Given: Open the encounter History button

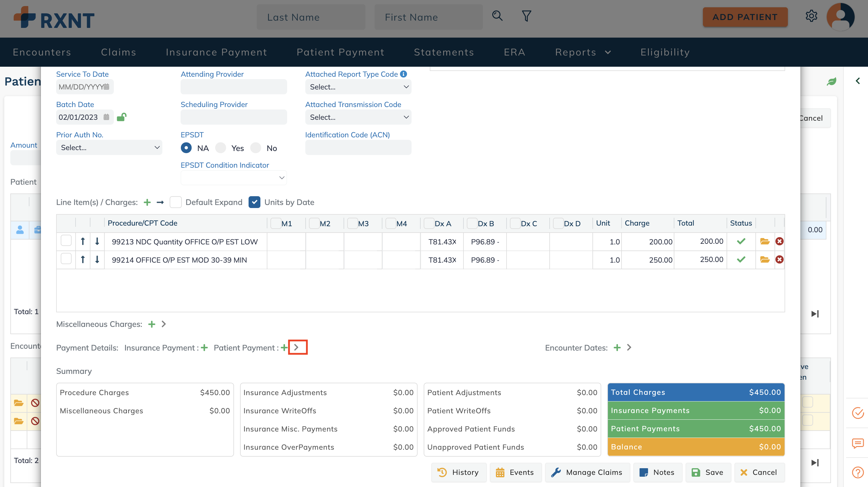Looking at the screenshot, I should coord(459,472).
